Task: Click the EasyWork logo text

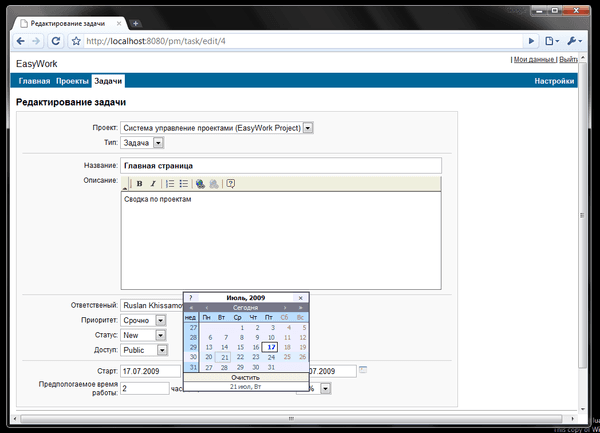Action: coord(37,64)
